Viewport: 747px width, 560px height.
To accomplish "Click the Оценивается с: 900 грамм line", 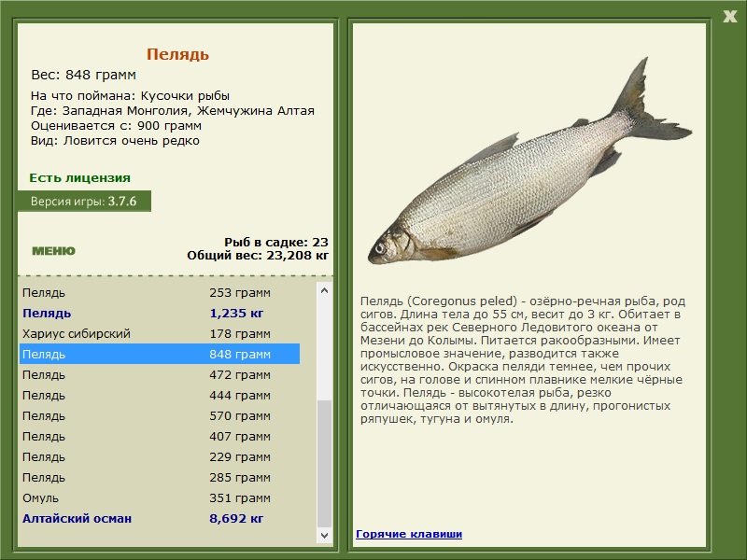I will coord(116,126).
